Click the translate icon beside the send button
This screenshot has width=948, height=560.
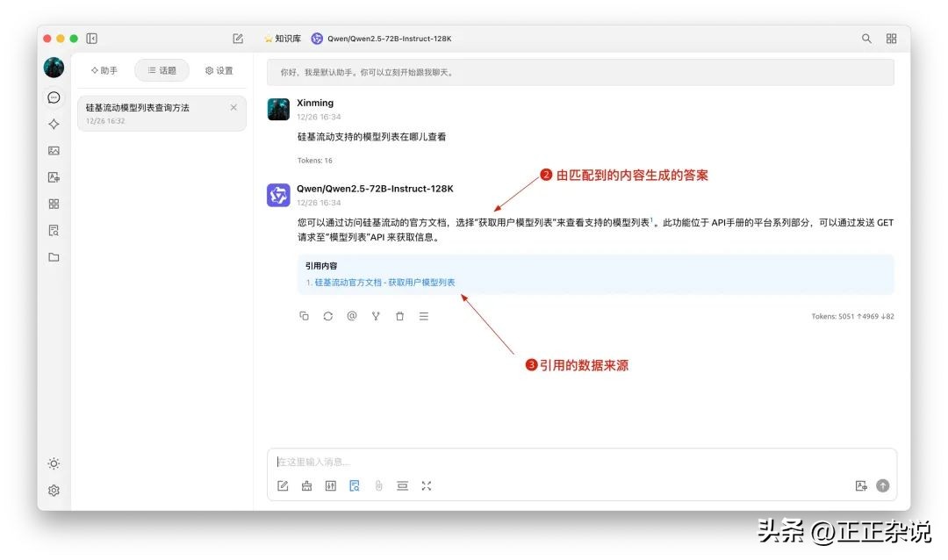click(x=861, y=485)
